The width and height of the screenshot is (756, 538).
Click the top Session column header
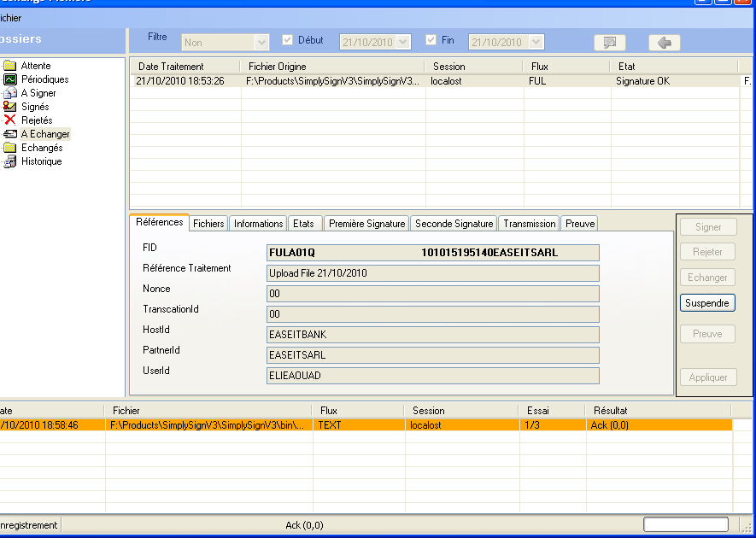point(475,67)
